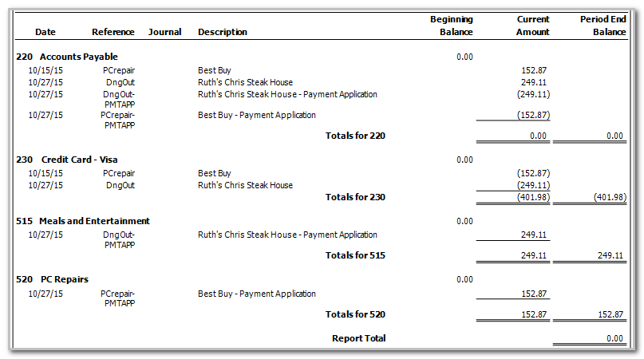Open the 230 Credit Card - Visa heading
644x359 pixels.
click(67, 160)
